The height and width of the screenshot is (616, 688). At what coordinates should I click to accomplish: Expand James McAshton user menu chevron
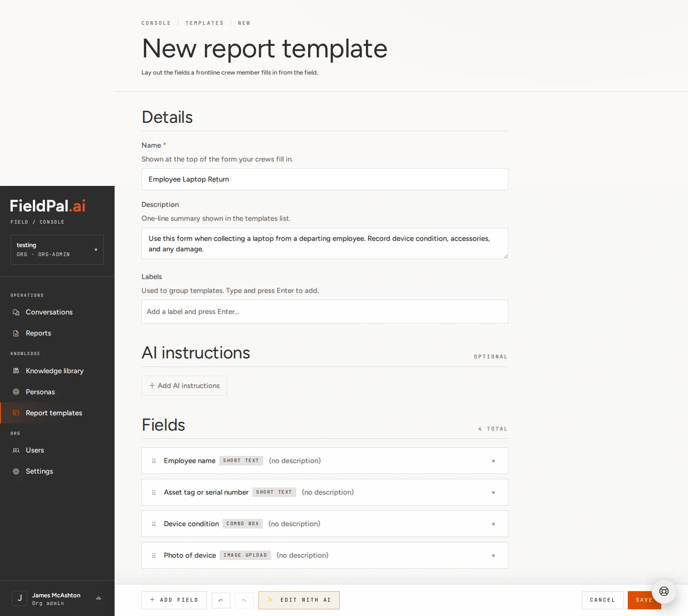tap(98, 598)
